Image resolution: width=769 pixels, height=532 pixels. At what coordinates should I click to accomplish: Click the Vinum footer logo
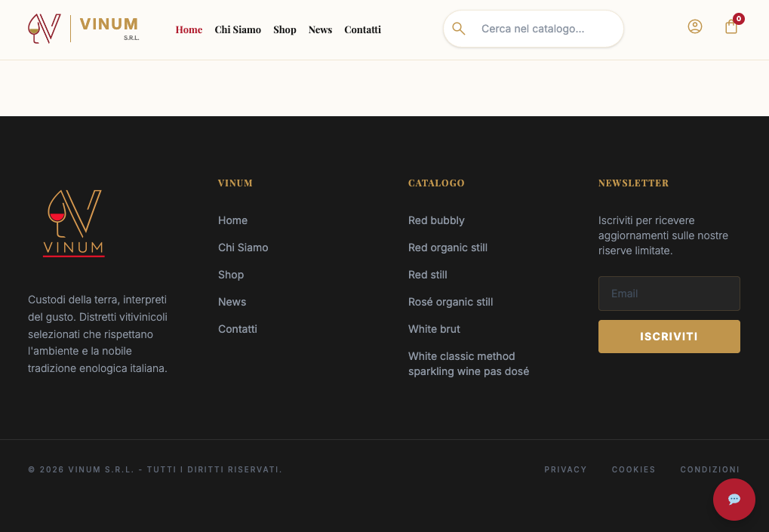click(x=74, y=223)
